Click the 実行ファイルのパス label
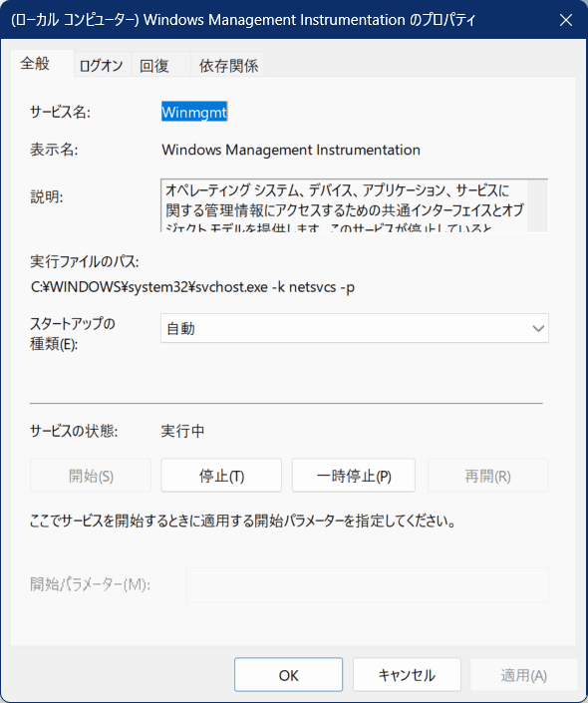 coord(85,261)
